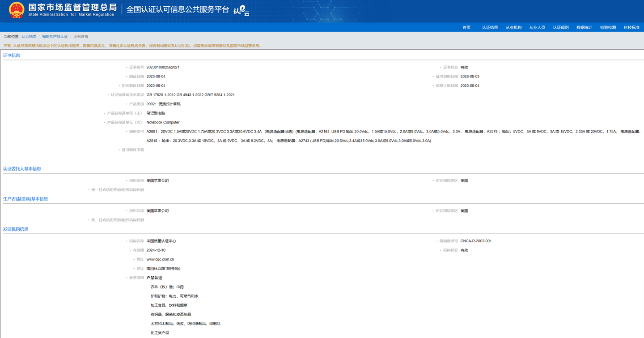
Task: Click approval number CNCA-R-2002-001
Action: coord(476,241)
